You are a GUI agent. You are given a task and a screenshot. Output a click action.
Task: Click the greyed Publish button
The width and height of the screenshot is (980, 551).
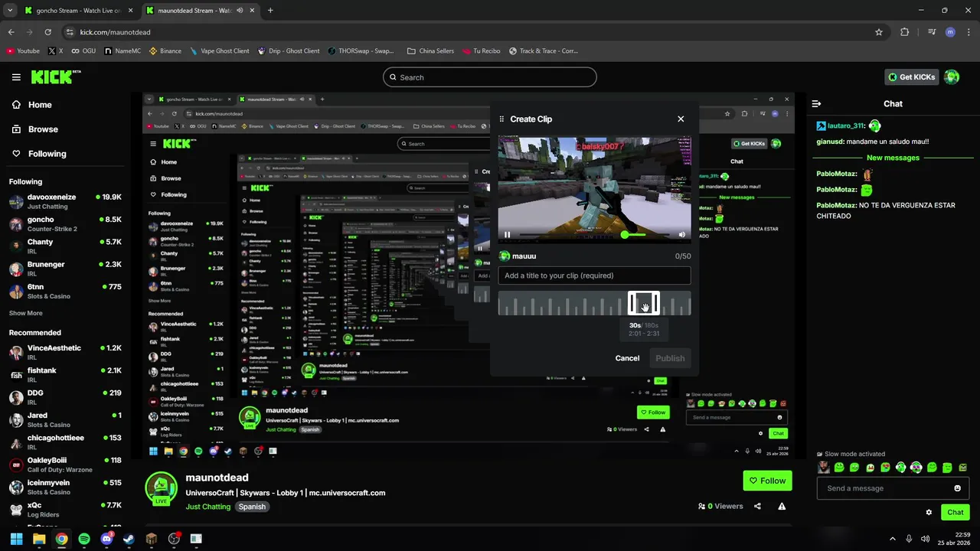click(670, 358)
